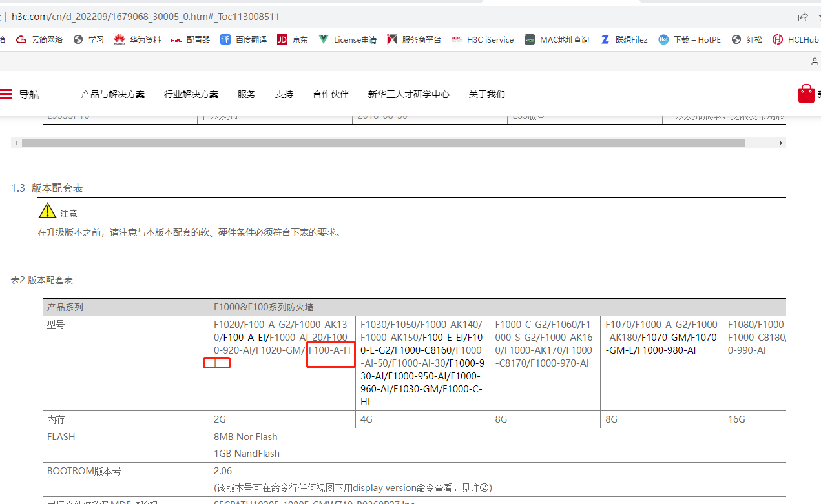Click the horizontal scrollbar left arrow
This screenshot has height=504, width=821.
tap(16, 143)
